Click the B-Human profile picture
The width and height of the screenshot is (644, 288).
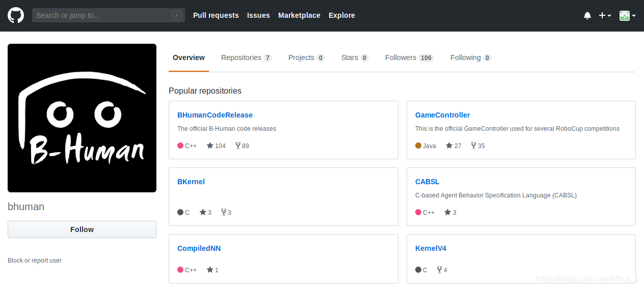(82, 118)
